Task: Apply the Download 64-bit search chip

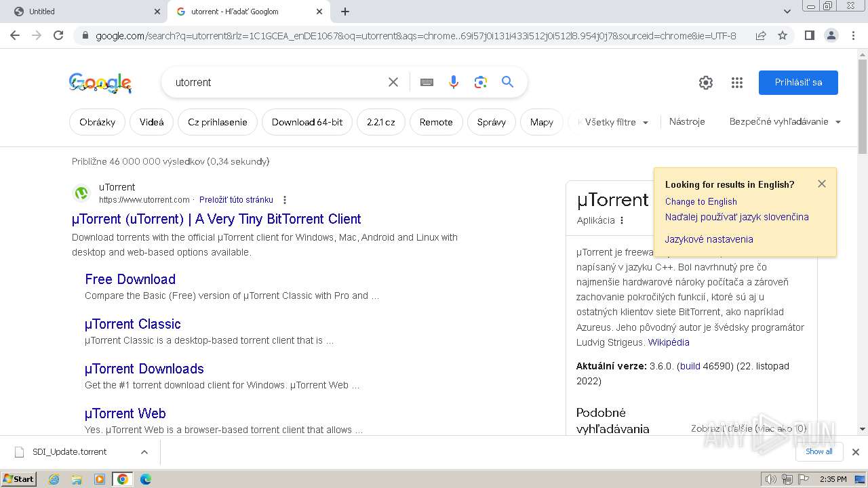Action: point(307,122)
